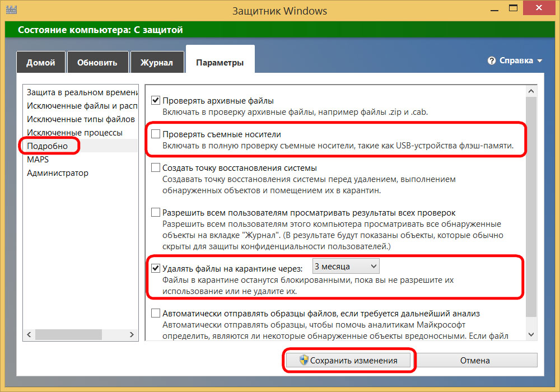Image resolution: width=560 pixels, height=392 pixels.
Task: Switch to the Домой tab
Action: pos(41,63)
